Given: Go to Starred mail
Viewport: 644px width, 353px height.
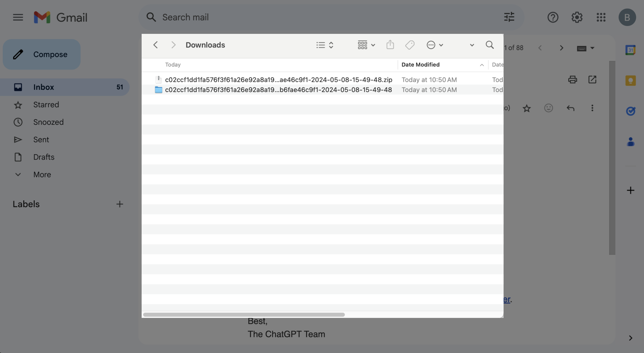Looking at the screenshot, I should coord(46,105).
